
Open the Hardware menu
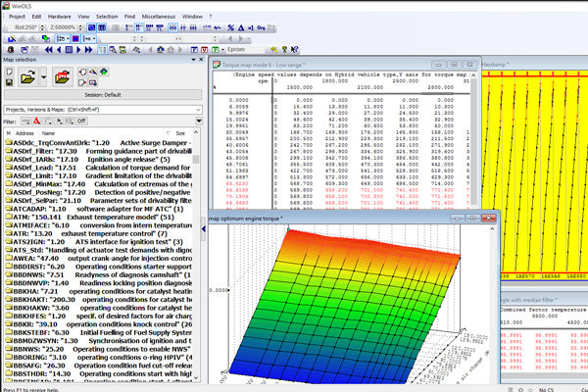pyautogui.click(x=59, y=17)
